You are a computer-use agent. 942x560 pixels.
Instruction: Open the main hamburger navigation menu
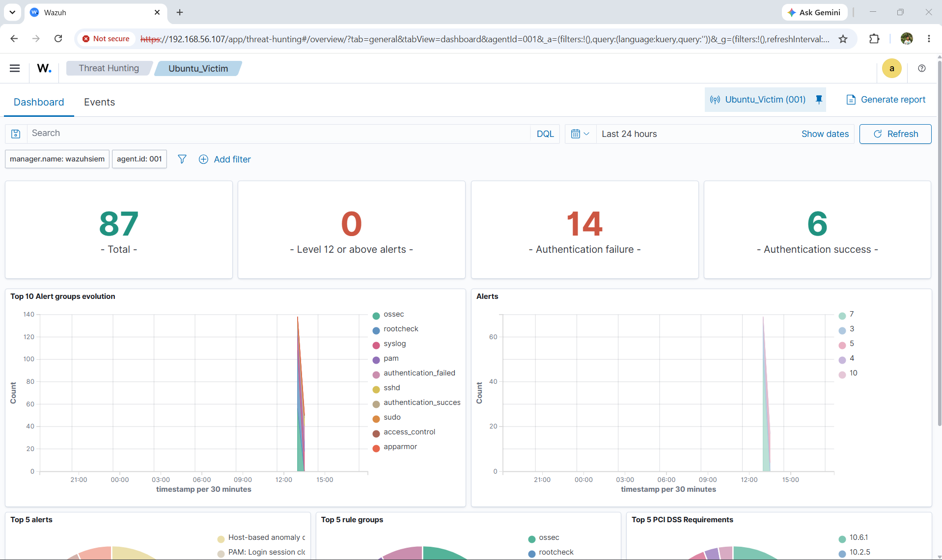(x=15, y=68)
